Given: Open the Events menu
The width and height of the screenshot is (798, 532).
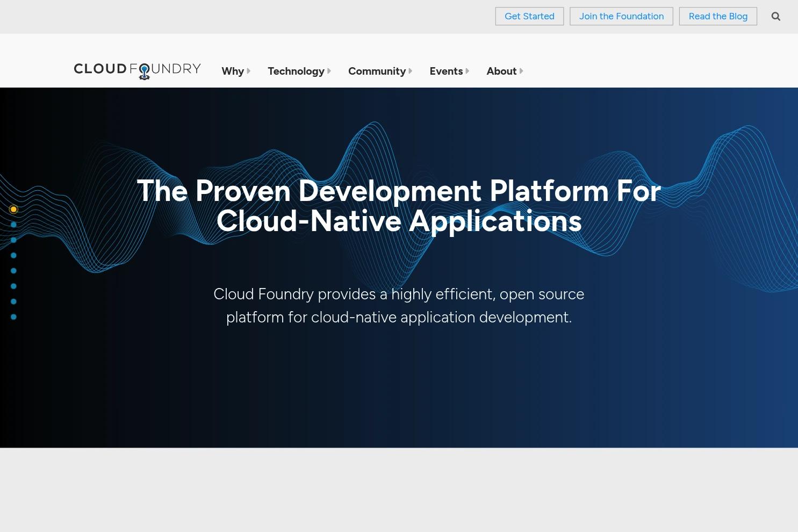Looking at the screenshot, I should [x=446, y=71].
